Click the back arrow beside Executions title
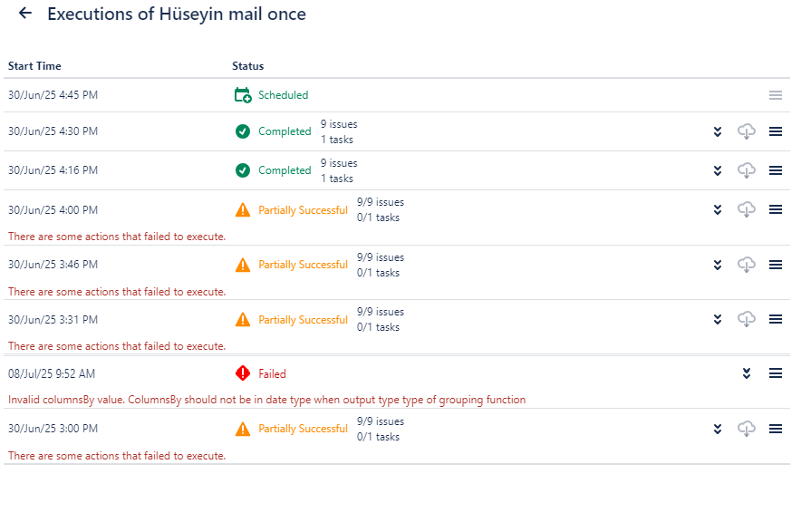 pos(25,14)
